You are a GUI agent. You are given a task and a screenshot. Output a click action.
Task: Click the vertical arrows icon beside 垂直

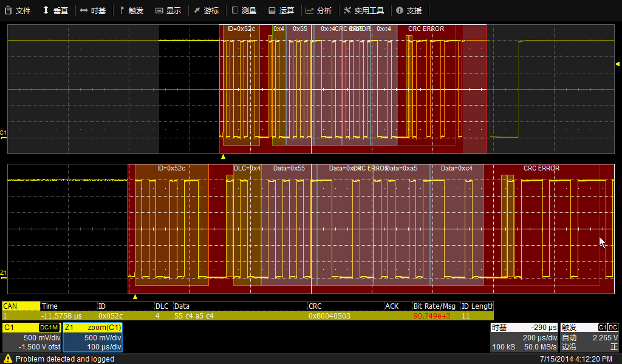coord(46,10)
